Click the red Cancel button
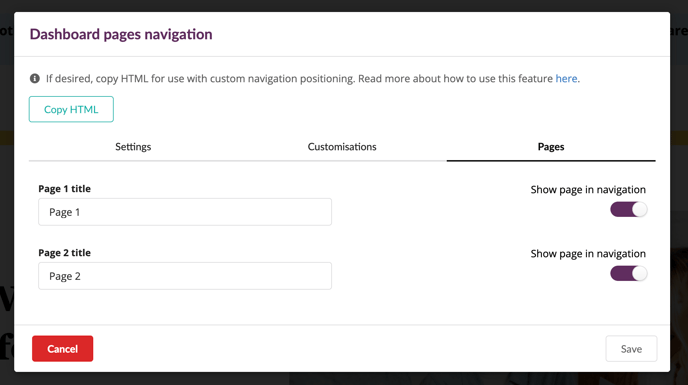This screenshot has height=385, width=688. pos(62,349)
